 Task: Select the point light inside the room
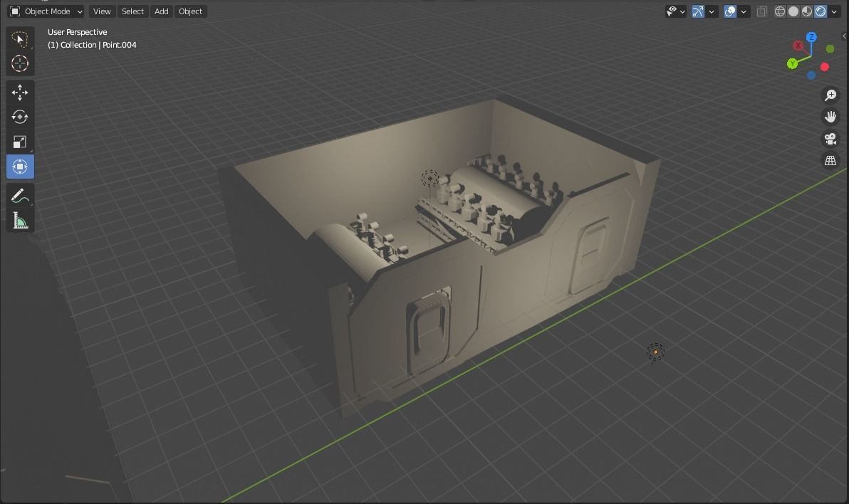pyautogui.click(x=430, y=179)
